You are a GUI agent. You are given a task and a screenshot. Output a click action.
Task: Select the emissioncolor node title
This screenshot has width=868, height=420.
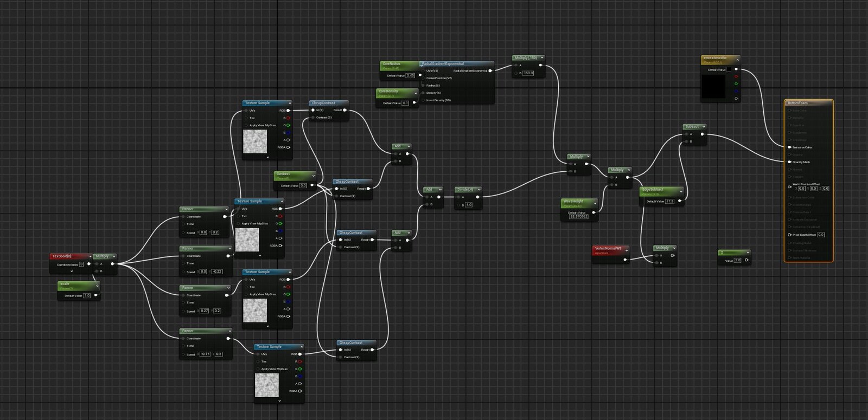point(714,57)
